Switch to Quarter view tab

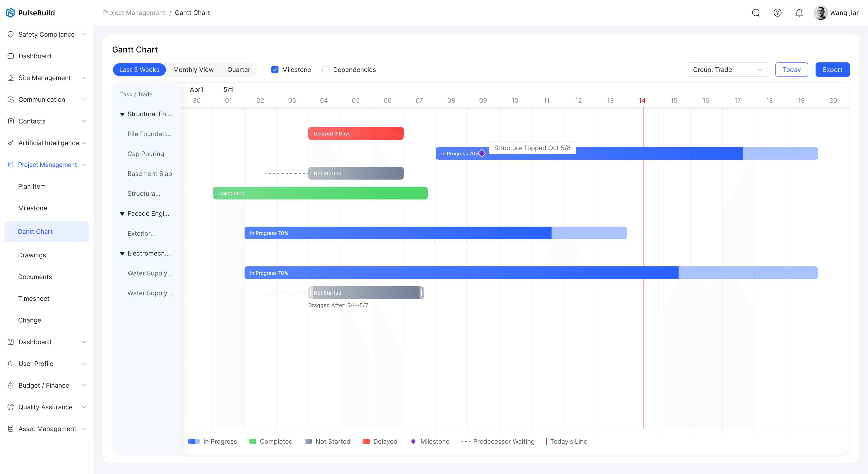[x=238, y=70]
